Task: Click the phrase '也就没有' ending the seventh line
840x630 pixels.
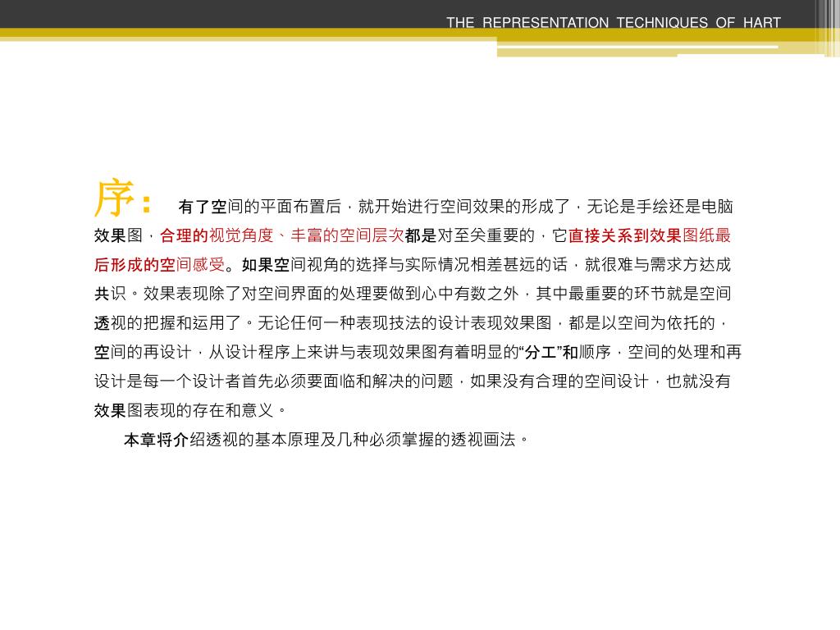Action: coord(699,381)
